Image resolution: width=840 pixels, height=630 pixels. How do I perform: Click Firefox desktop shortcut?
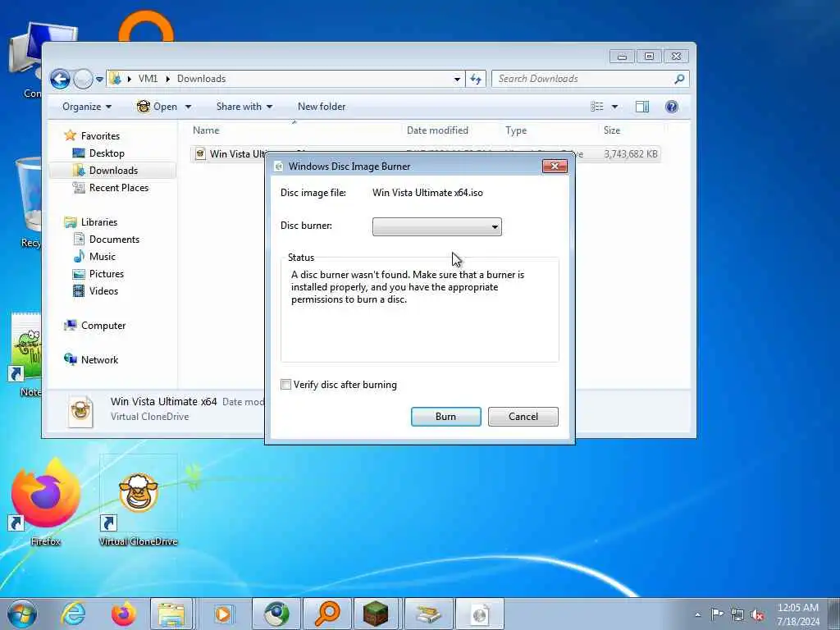pos(46,502)
